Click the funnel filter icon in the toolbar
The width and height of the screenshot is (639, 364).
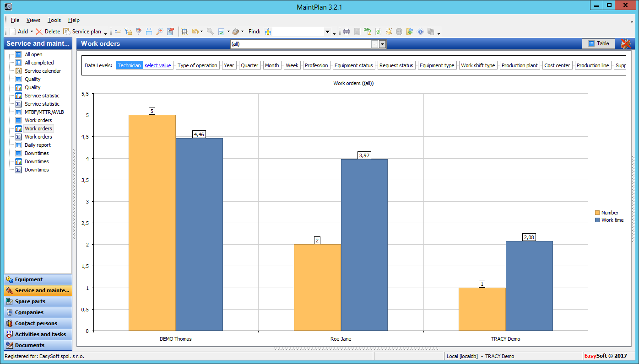139,32
